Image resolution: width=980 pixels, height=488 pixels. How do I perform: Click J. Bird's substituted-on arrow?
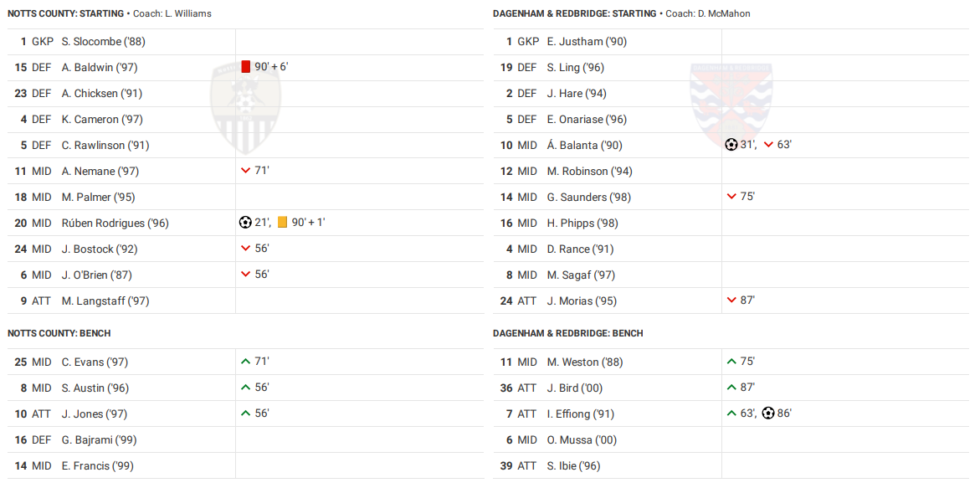click(x=731, y=388)
